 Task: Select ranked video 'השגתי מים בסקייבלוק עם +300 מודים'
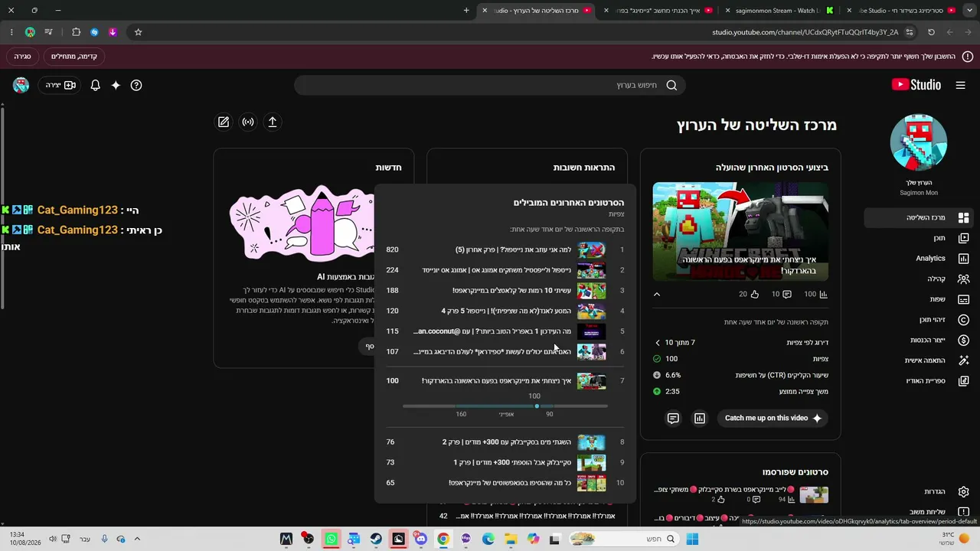[507, 442]
